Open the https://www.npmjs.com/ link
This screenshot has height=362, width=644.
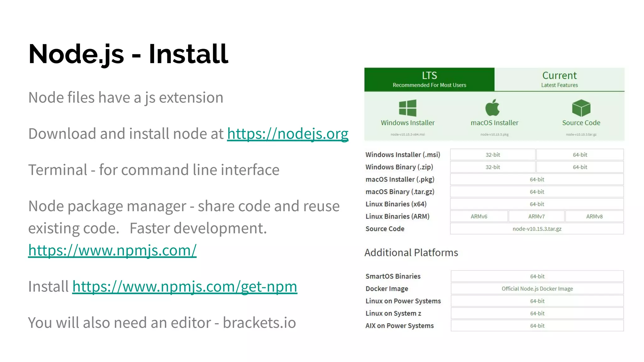(112, 250)
